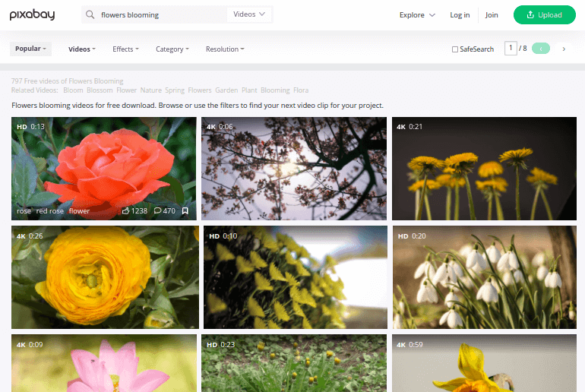585x392 pixels.
Task: Open the Resolution filter menu
Action: [224, 49]
